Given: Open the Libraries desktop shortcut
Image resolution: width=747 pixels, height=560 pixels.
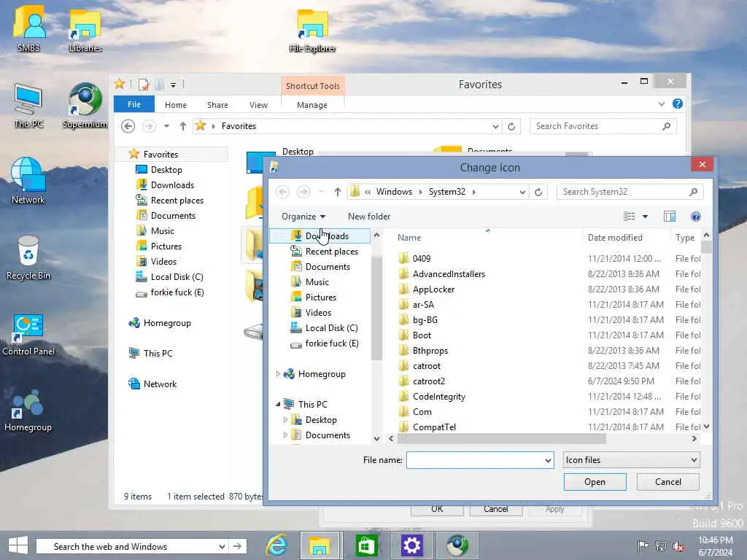Looking at the screenshot, I should point(85,31).
